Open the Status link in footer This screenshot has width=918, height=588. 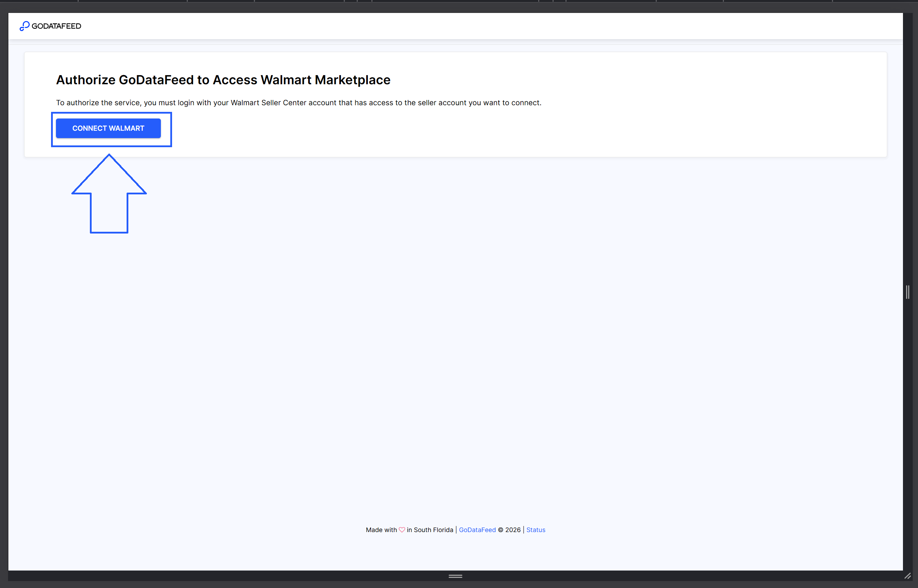535,530
